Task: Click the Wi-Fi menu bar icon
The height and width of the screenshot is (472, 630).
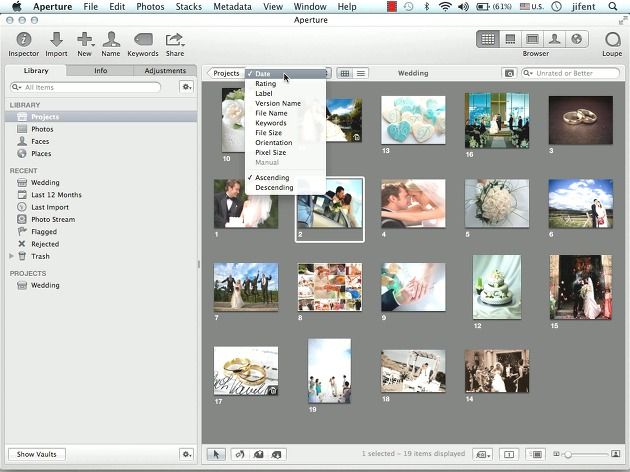Action: [x=445, y=6]
